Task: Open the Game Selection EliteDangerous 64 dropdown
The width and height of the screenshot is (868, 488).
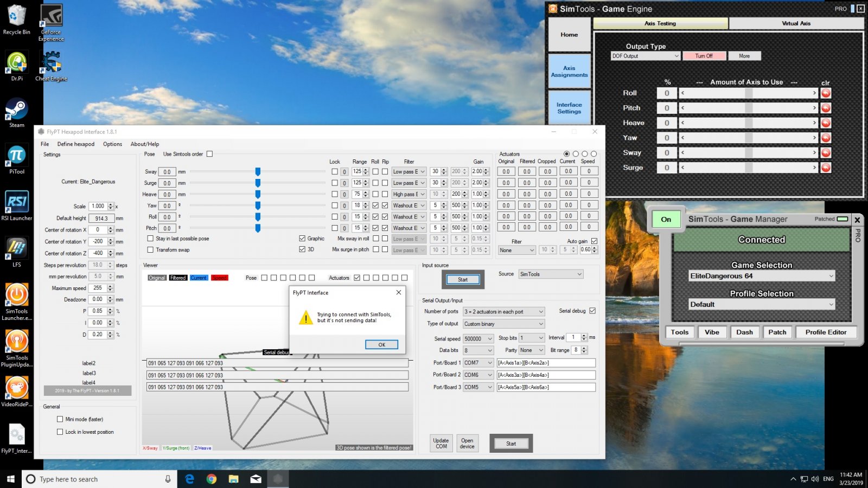Action: 761,276
